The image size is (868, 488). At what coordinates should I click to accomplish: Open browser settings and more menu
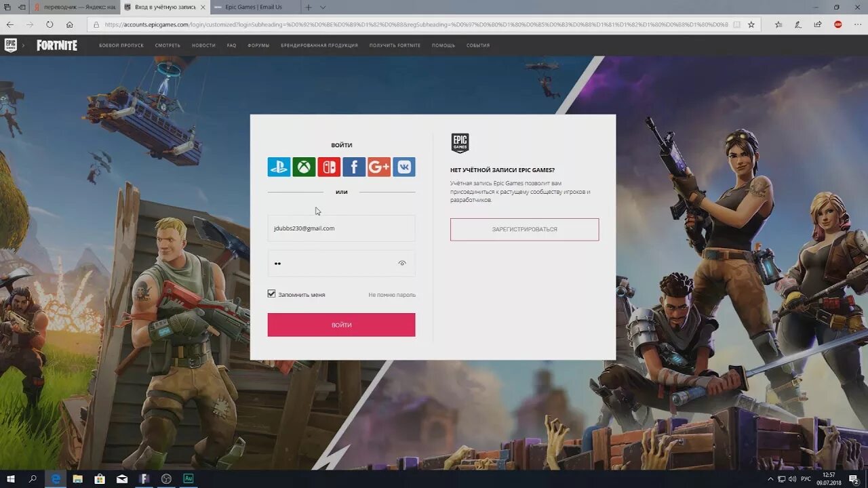858,24
